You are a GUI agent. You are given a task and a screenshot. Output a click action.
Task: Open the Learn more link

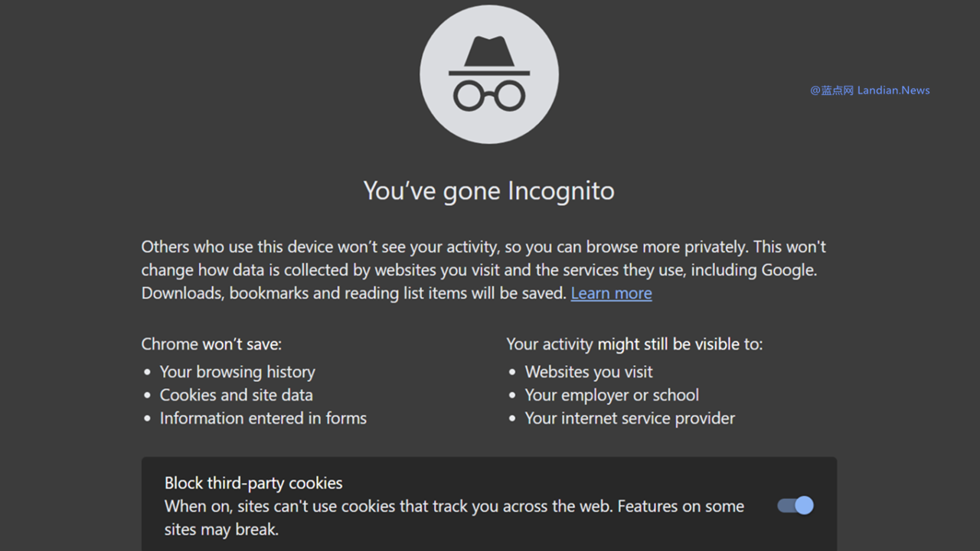coord(611,293)
